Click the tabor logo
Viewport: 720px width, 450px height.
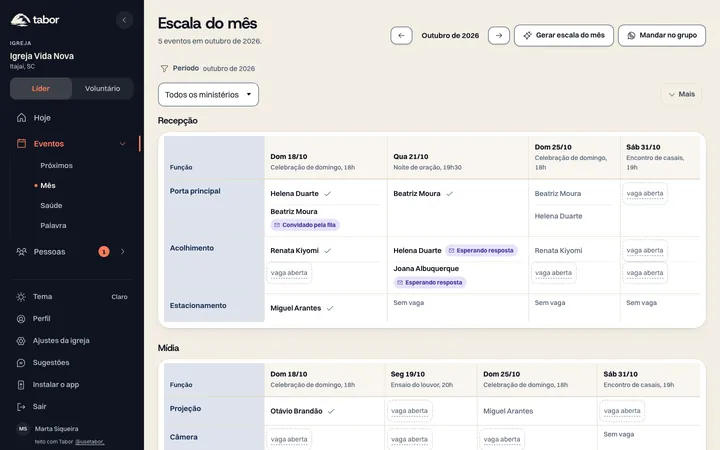[35, 20]
